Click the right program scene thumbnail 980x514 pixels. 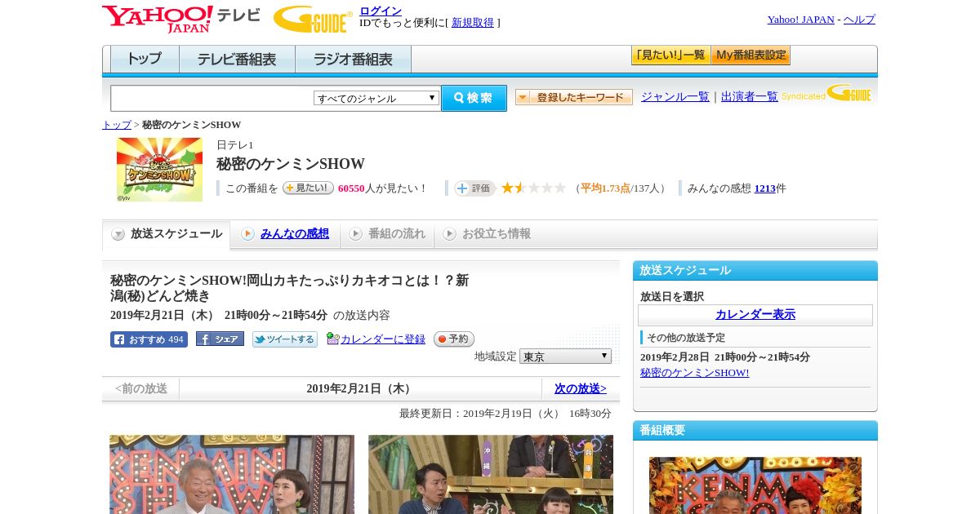(x=491, y=474)
